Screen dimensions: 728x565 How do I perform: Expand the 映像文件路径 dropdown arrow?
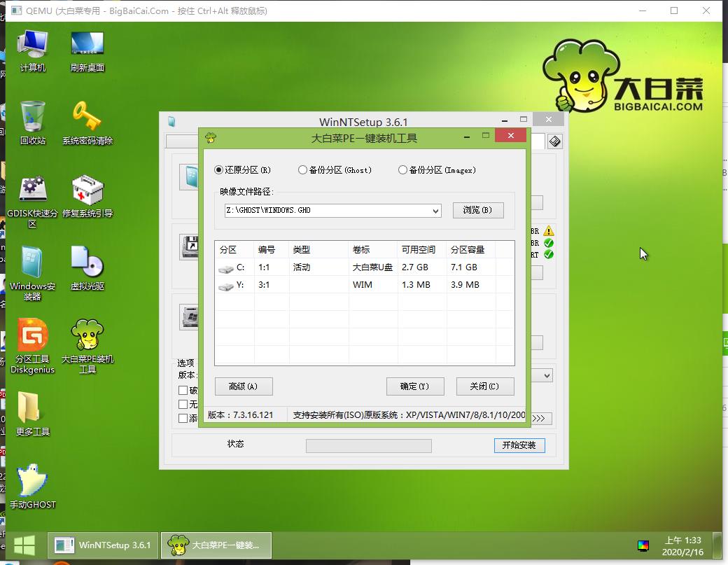[x=435, y=211]
